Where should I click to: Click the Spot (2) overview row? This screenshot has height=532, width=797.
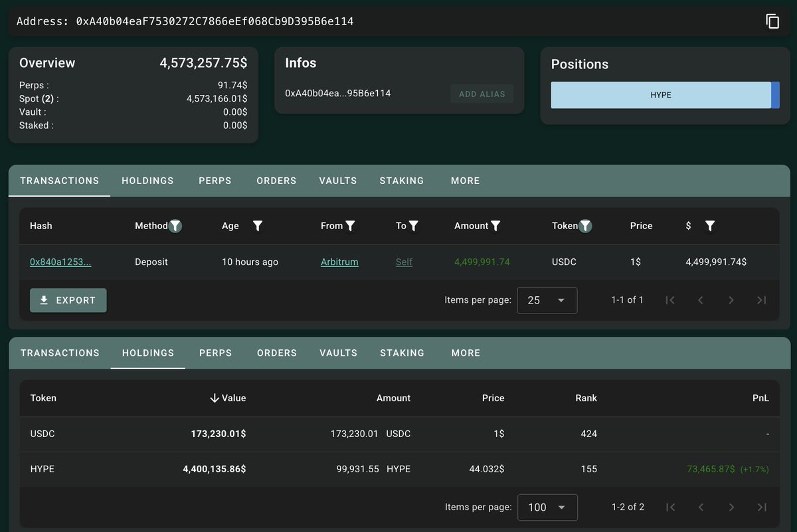[133, 99]
